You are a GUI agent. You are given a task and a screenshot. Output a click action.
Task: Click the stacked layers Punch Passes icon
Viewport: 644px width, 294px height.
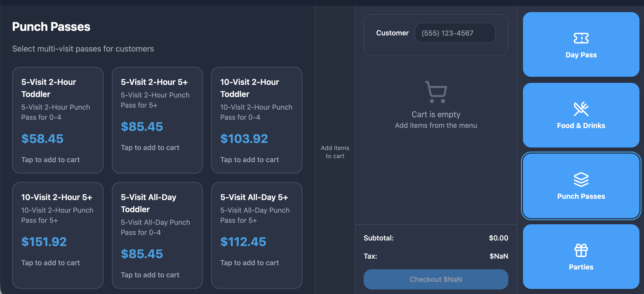[581, 180]
